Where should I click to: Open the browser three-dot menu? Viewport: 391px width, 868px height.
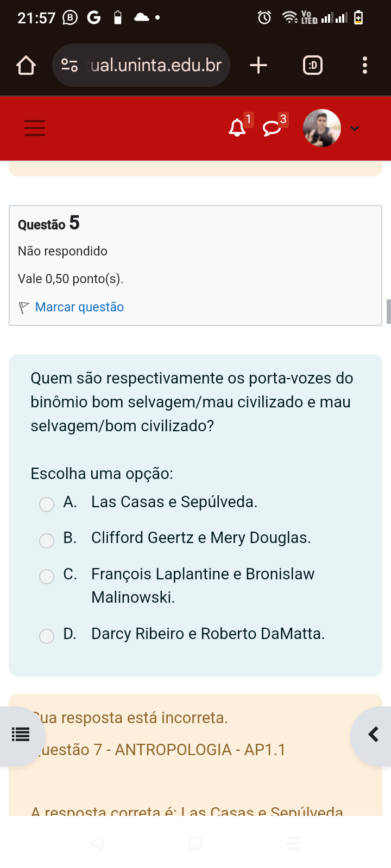365,66
